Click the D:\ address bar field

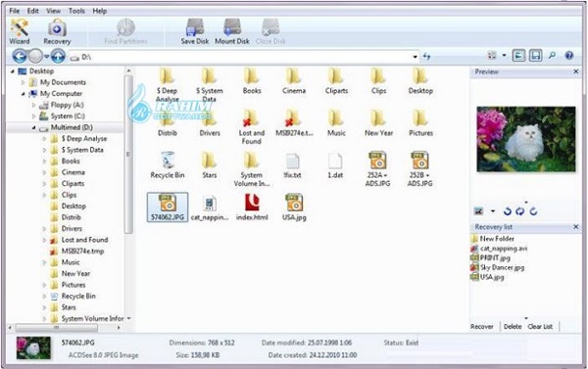click(244, 57)
